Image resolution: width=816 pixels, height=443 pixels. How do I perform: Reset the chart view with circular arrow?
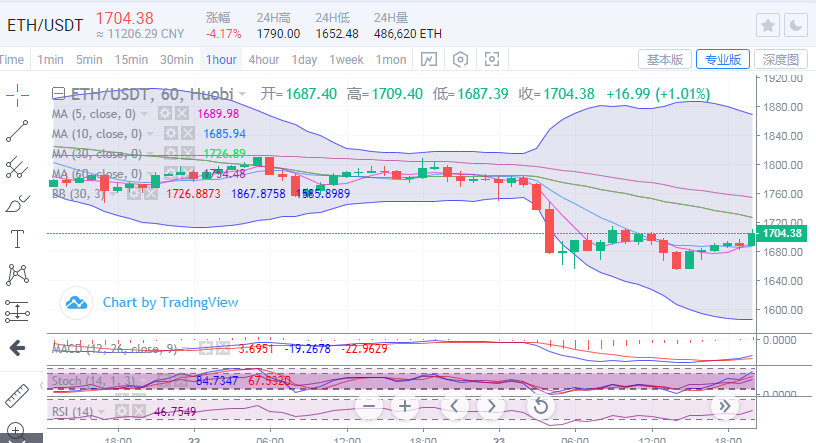(x=541, y=406)
